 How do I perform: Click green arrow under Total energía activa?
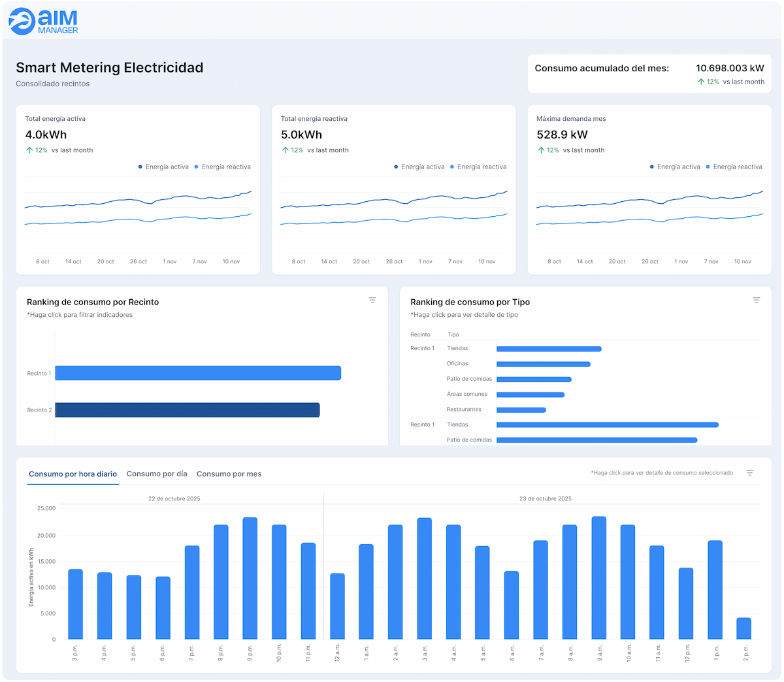pos(29,150)
